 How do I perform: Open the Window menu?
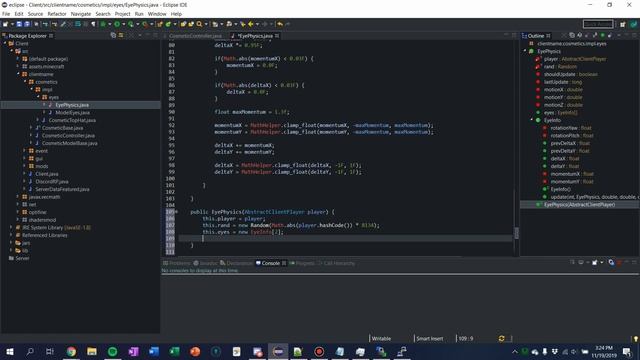157,14
